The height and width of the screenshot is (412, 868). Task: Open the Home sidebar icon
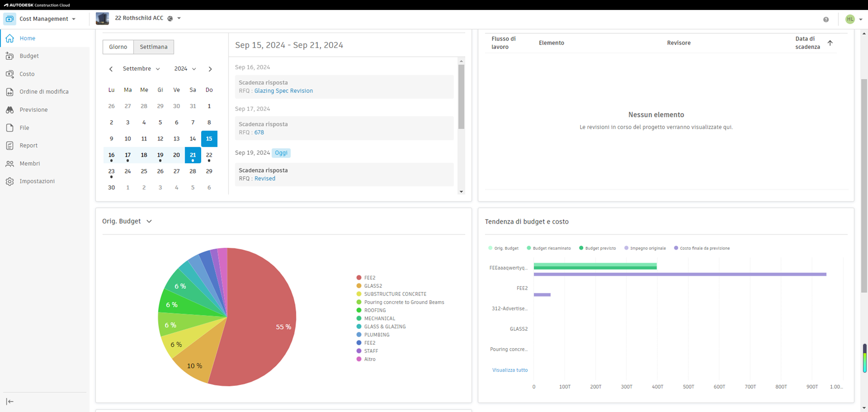(10, 38)
